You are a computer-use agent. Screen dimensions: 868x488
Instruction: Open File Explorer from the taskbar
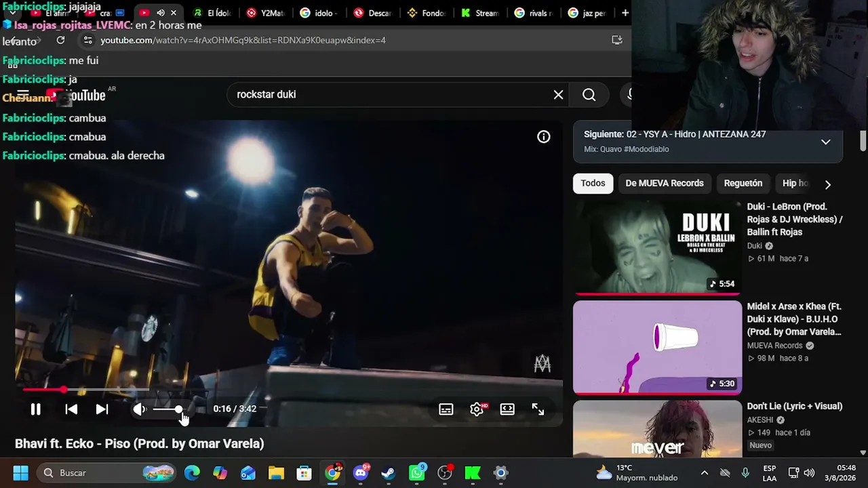click(x=276, y=473)
